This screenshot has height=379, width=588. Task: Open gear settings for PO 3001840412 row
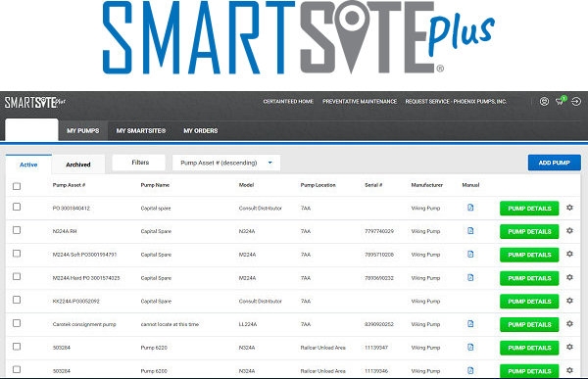pyautogui.click(x=569, y=208)
